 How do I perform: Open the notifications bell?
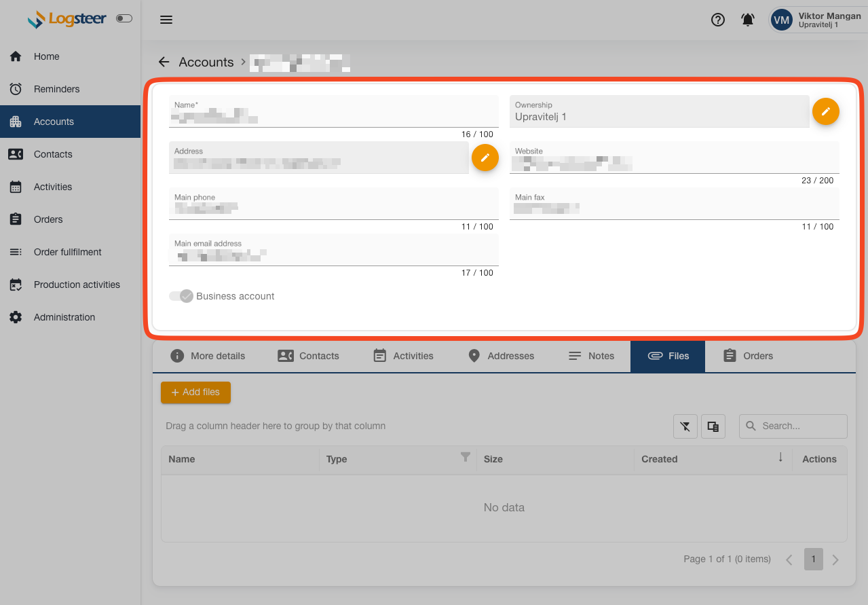747,20
